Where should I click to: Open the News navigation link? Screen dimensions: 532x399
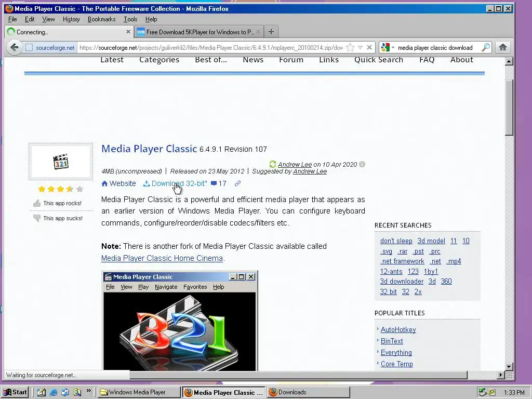coord(253,60)
